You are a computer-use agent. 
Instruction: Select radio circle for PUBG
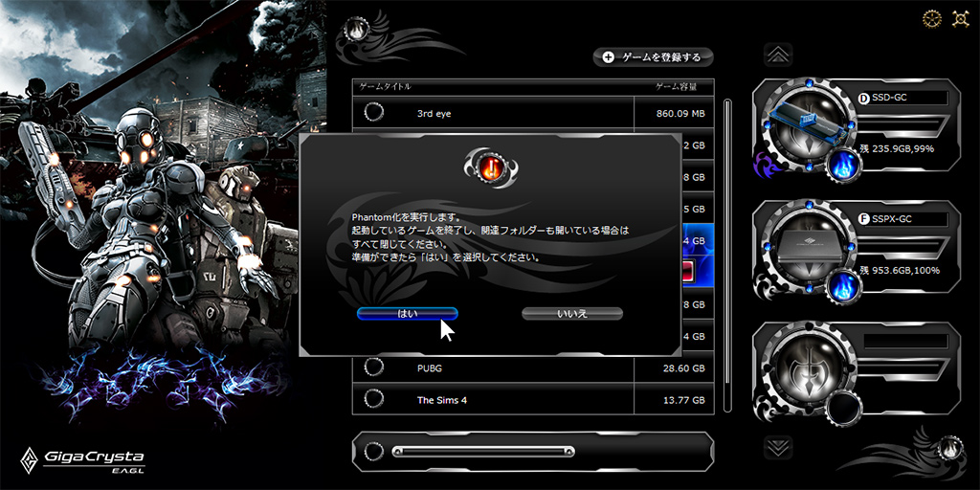click(374, 367)
